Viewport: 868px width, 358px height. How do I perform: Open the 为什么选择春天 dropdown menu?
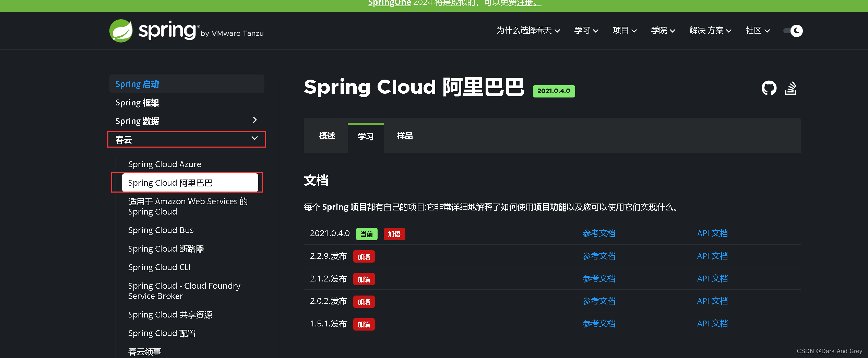[x=528, y=31]
